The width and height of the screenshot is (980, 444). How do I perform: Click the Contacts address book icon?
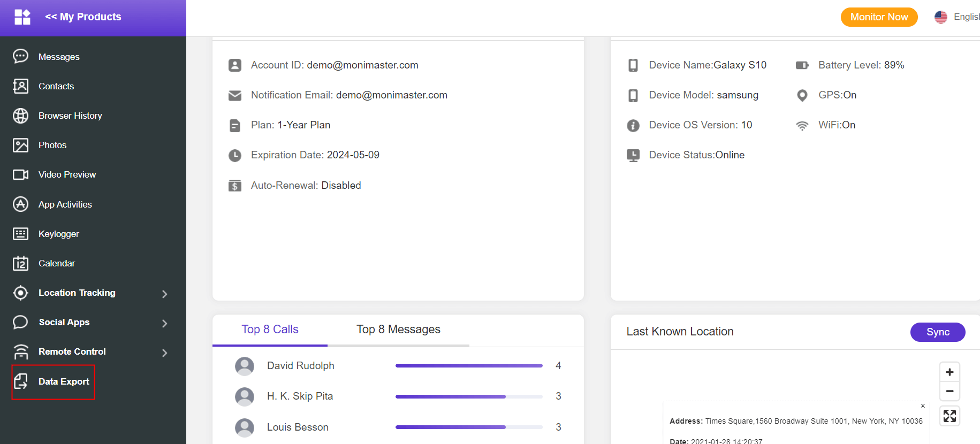pos(20,86)
